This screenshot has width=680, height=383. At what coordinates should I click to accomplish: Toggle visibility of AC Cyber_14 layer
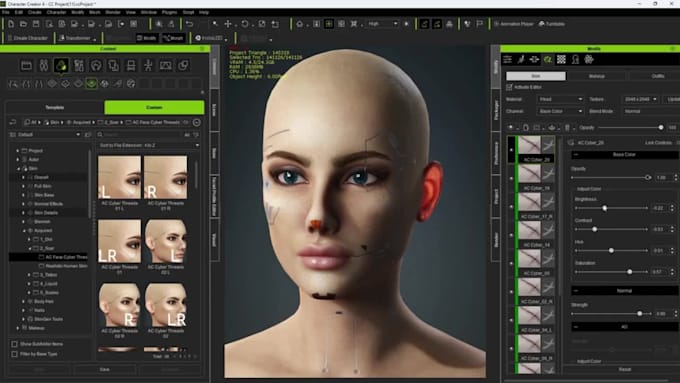pos(511,235)
